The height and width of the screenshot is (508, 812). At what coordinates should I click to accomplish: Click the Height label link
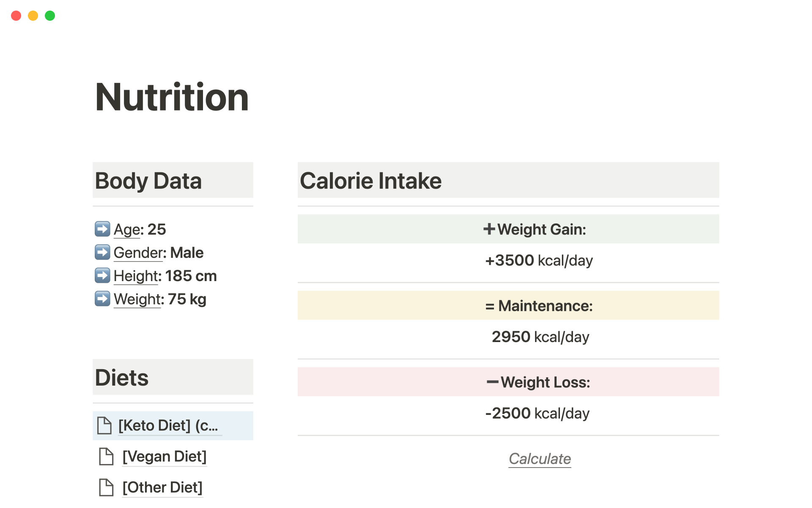135,276
